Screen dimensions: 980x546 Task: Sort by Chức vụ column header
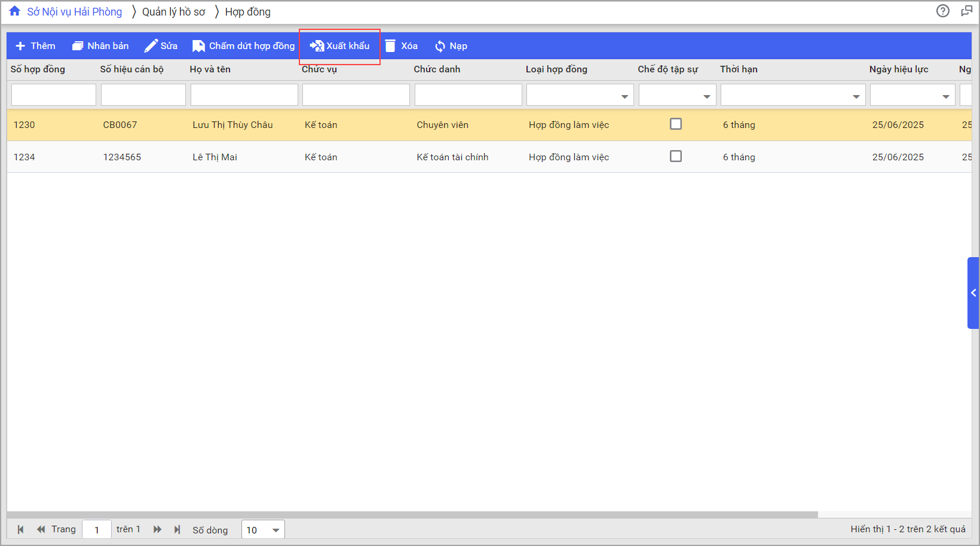click(319, 69)
